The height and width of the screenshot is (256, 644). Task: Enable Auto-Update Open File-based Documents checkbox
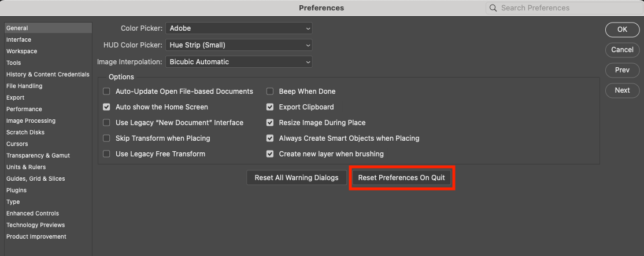pos(106,92)
